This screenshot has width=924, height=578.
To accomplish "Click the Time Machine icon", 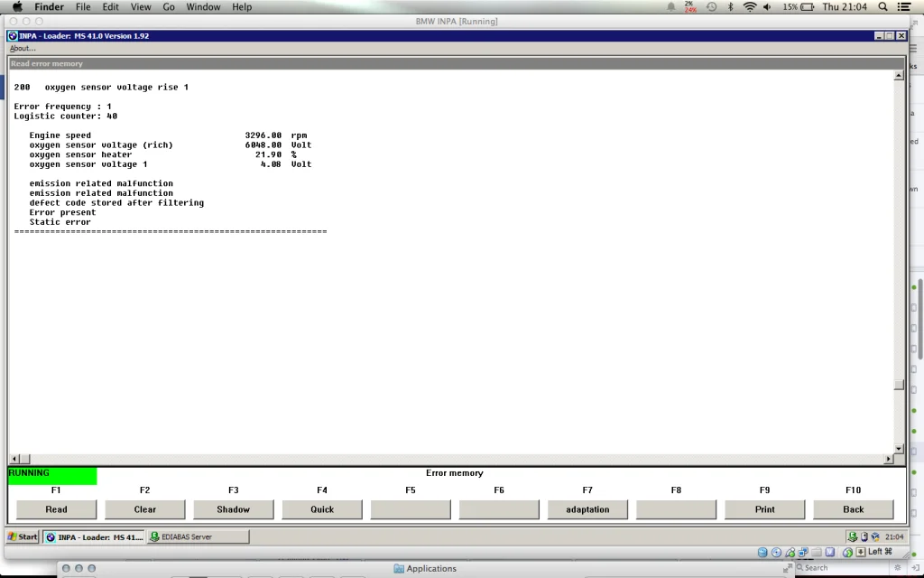I will [x=711, y=7].
